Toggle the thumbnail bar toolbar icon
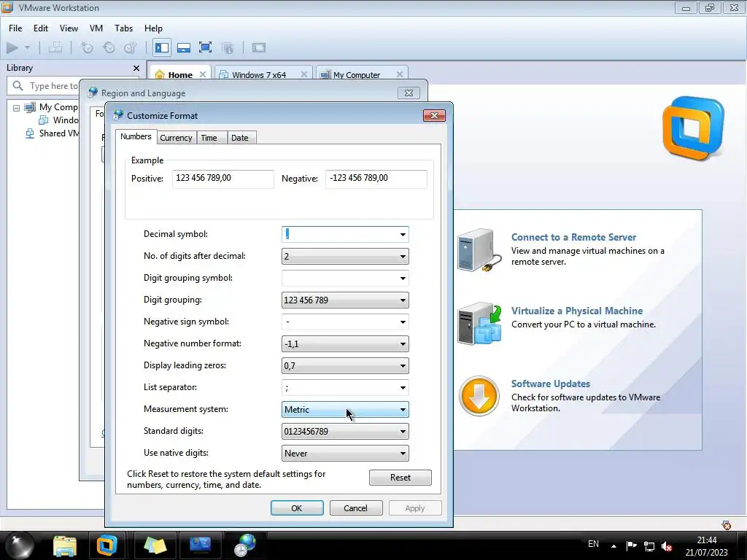Viewport: 747px width, 560px height. click(x=184, y=47)
